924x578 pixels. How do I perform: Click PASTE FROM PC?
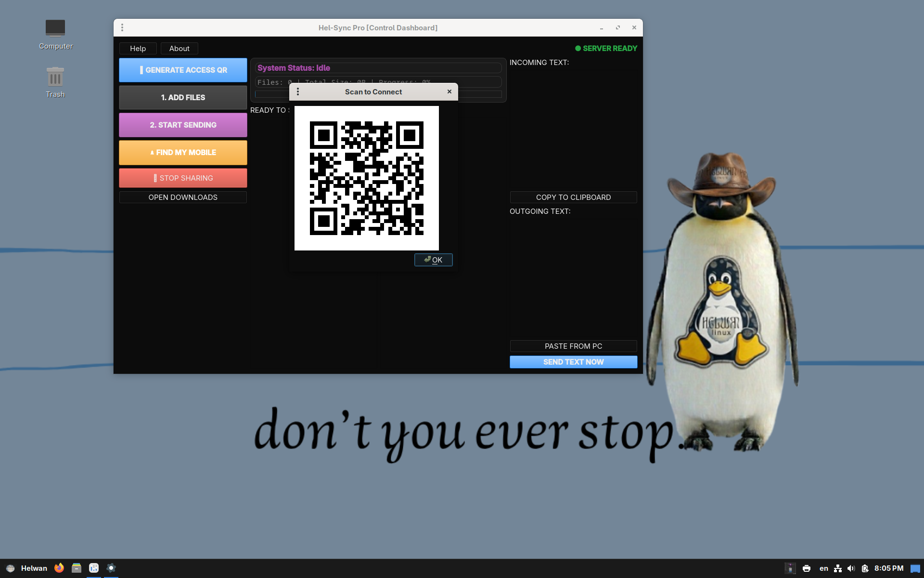[573, 346]
